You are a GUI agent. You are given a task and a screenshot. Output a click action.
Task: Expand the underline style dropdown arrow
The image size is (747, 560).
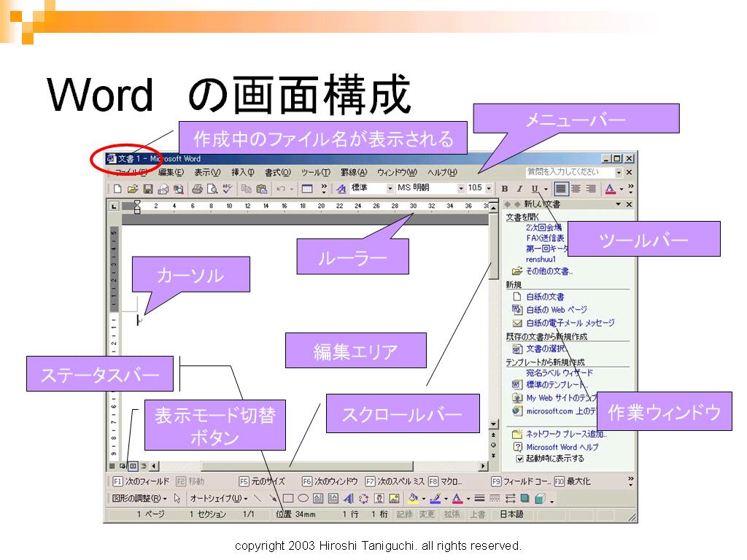point(546,189)
